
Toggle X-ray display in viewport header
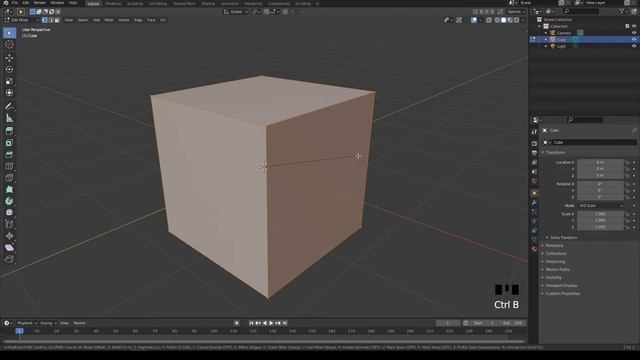coord(489,20)
